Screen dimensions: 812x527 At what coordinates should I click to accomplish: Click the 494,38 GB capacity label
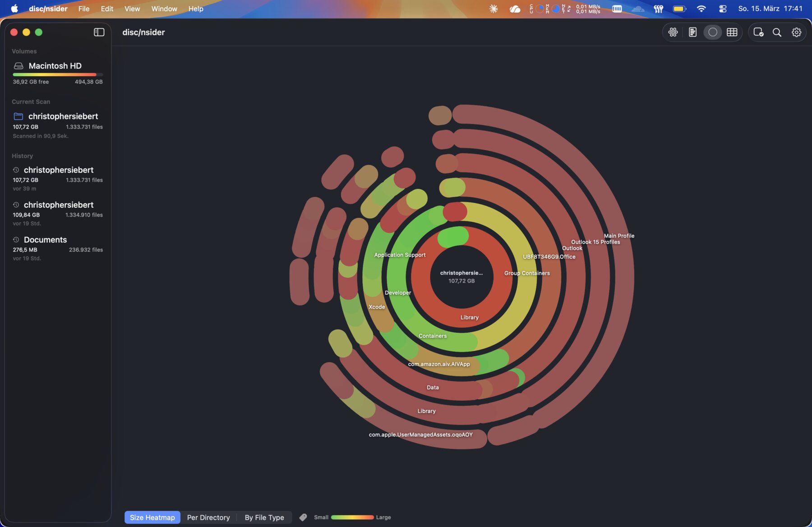click(88, 82)
